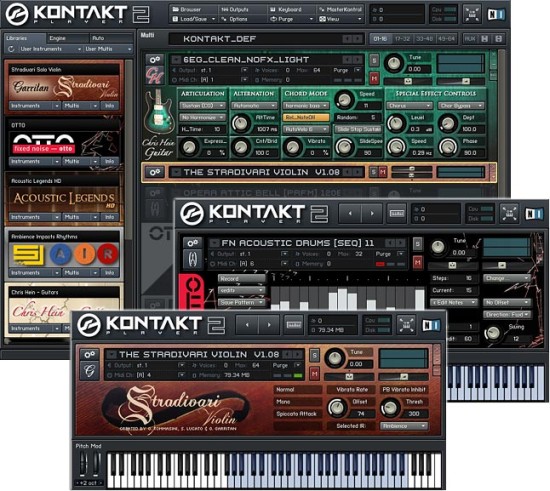Adjust the Tune knob of 6EG_CLEAN_NOFX_LIGHT

click(x=394, y=64)
